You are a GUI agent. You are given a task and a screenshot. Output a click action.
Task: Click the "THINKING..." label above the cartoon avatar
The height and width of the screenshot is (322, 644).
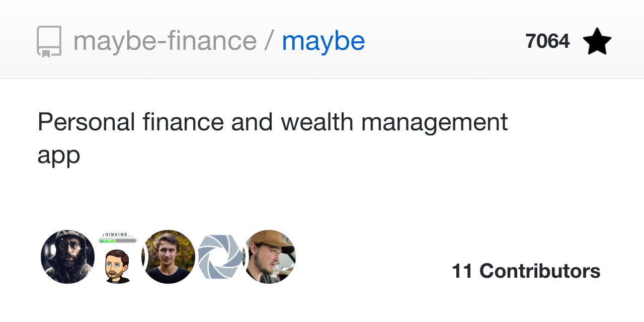(118, 234)
